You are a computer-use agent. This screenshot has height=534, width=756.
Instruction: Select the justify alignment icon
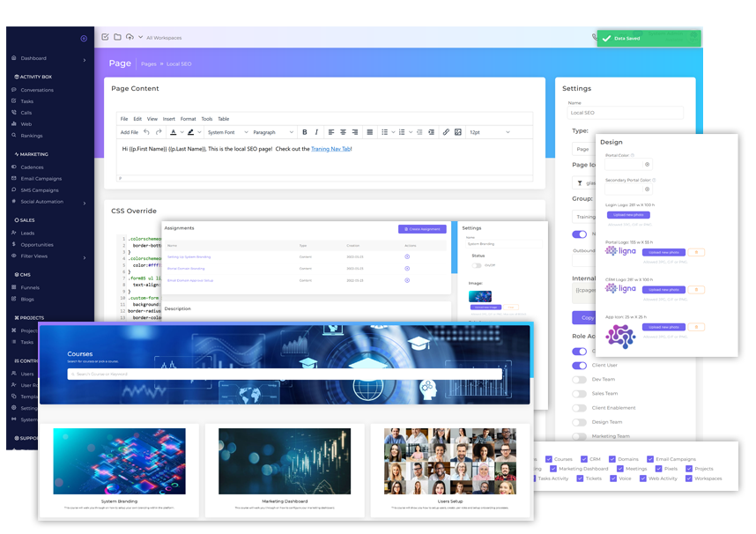click(x=368, y=132)
